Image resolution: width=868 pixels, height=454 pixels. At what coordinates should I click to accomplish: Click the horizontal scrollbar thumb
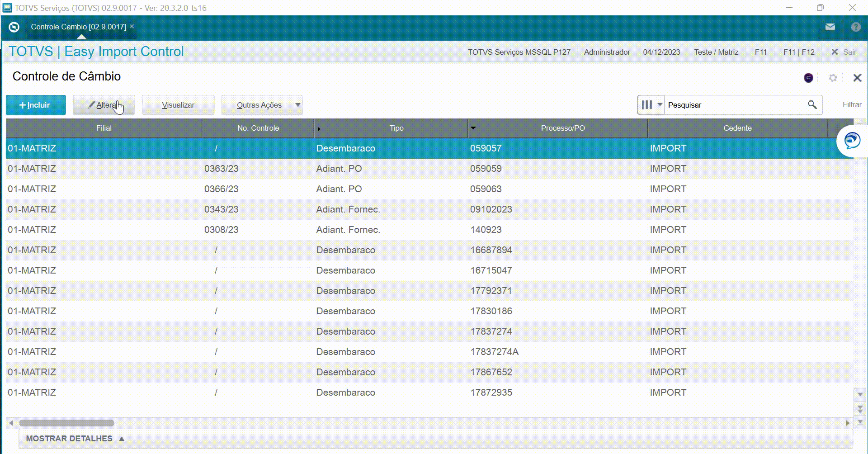pos(66,423)
